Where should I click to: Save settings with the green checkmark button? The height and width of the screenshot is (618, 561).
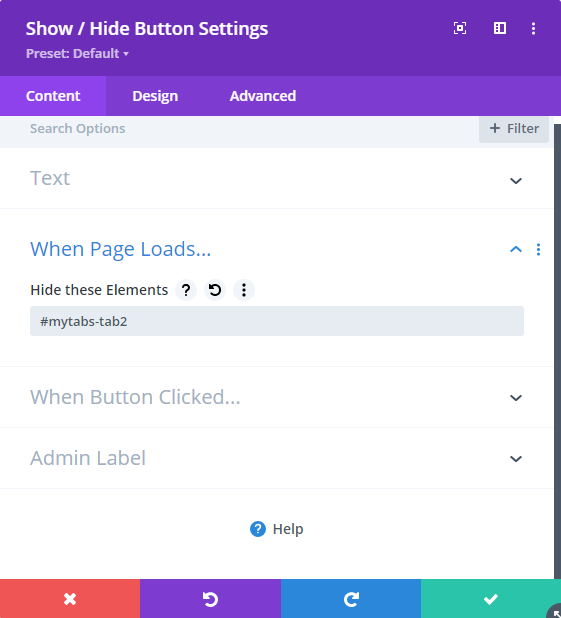(x=491, y=599)
